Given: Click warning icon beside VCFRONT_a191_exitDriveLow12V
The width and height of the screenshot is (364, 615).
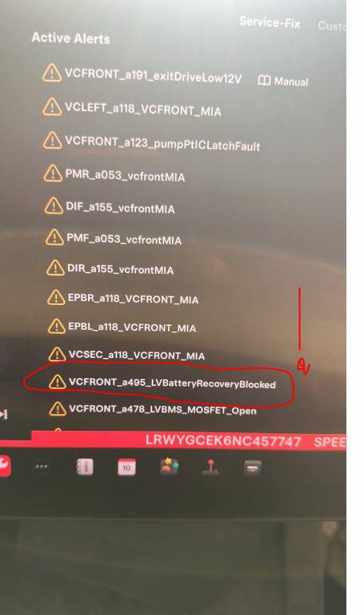Looking at the screenshot, I should click(52, 73).
